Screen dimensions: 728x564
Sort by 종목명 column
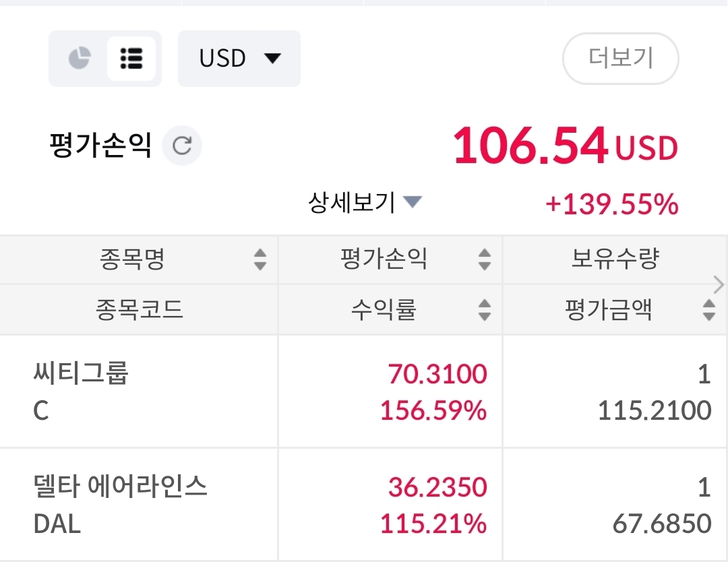260,259
